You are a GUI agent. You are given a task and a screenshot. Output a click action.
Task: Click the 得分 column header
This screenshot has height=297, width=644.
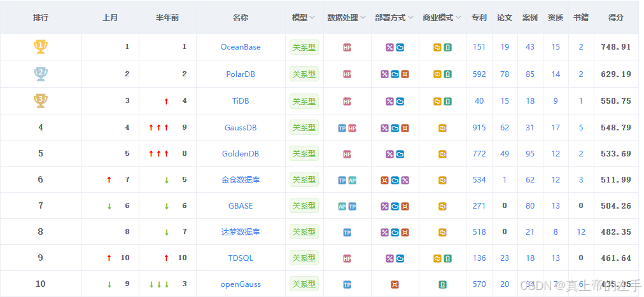pyautogui.click(x=616, y=18)
